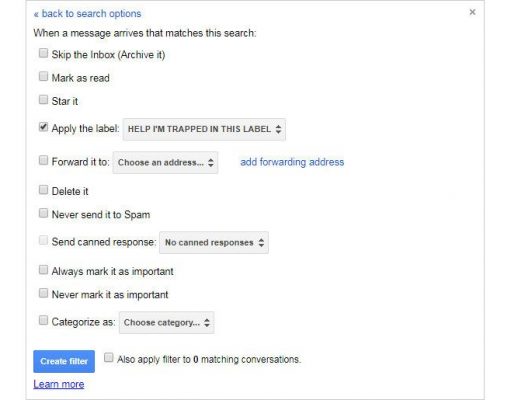
Task: Click the add forwarding address link
Action: coord(292,162)
